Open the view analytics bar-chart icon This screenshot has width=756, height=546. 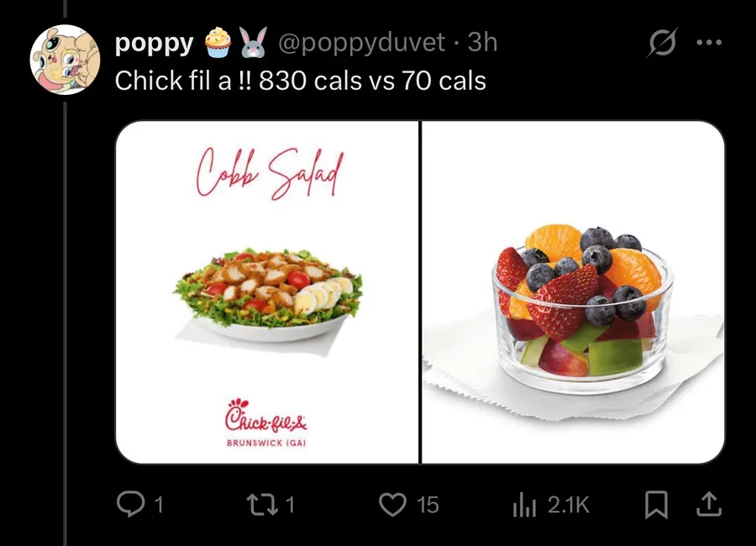(x=524, y=504)
